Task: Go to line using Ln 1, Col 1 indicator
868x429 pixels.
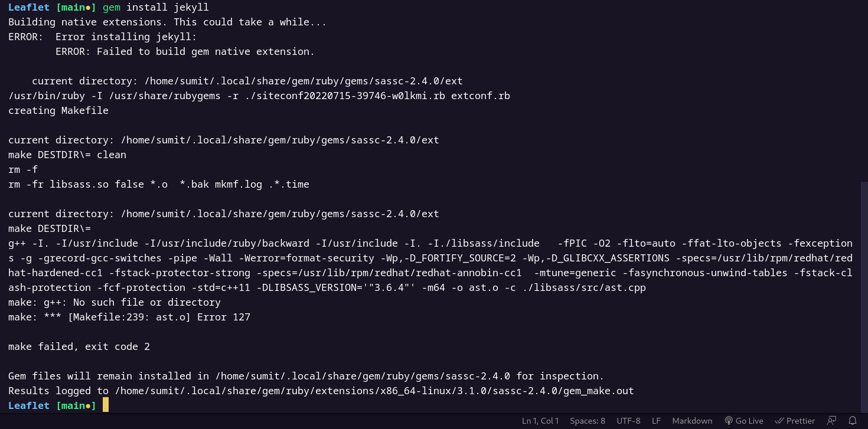Action: coord(540,421)
